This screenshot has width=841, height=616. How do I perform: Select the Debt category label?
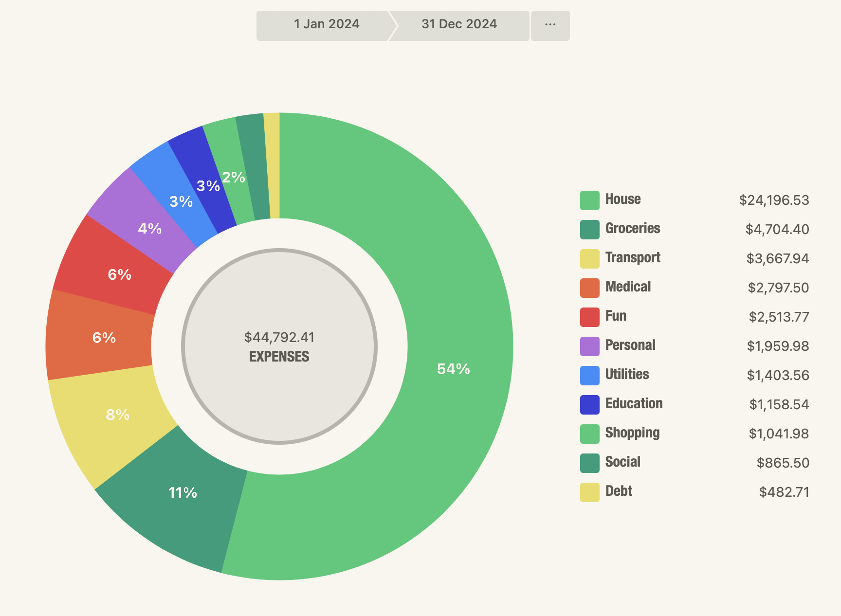[x=619, y=491]
